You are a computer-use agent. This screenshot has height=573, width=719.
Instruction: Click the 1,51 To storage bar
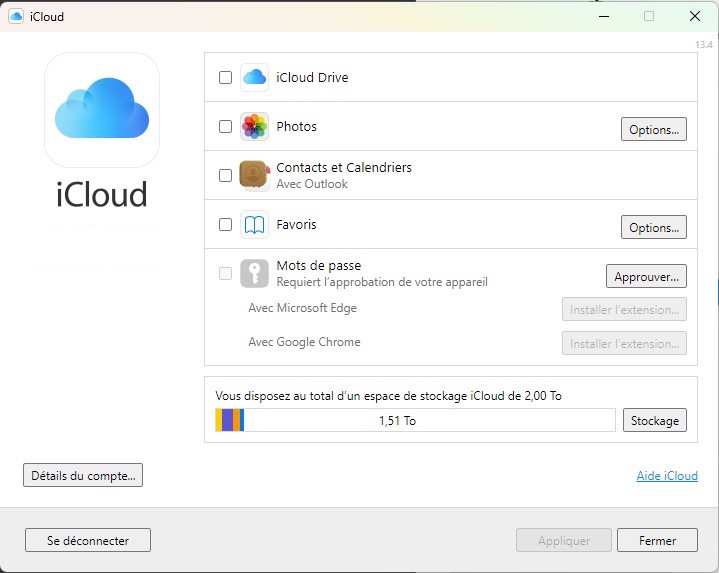(415, 420)
